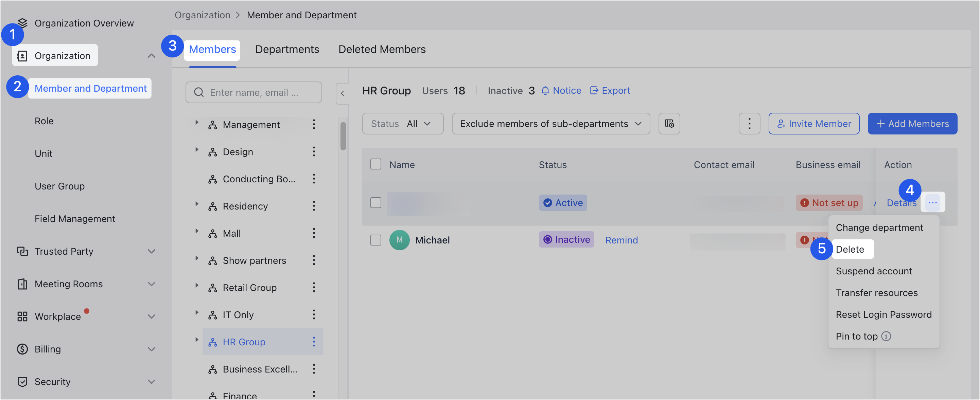
Task: Click the Organization Overview sidebar icon
Action: 23,23
